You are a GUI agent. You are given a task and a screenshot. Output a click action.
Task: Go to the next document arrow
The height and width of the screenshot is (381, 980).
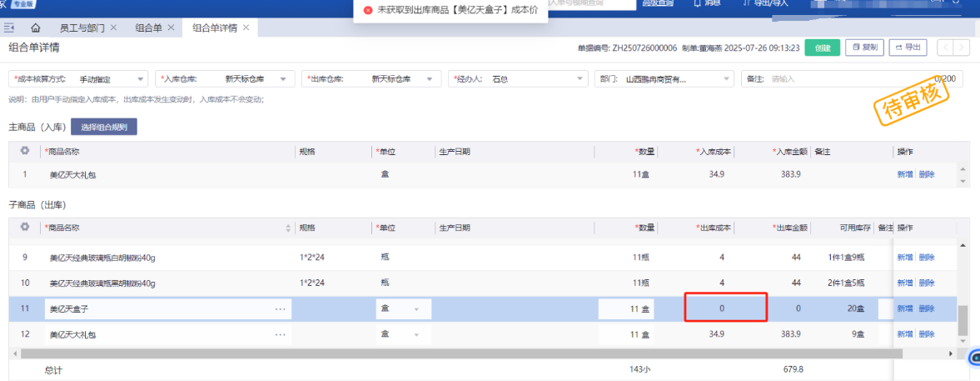point(962,48)
